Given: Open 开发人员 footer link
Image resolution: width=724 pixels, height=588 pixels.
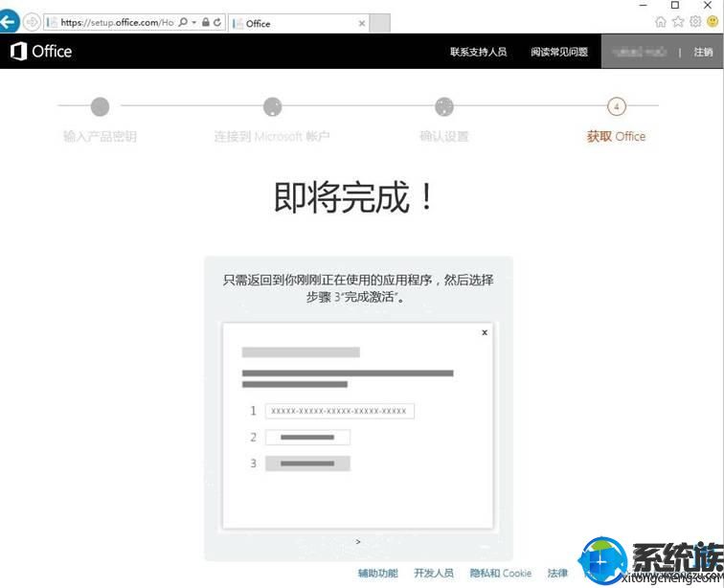Looking at the screenshot, I should 434,574.
